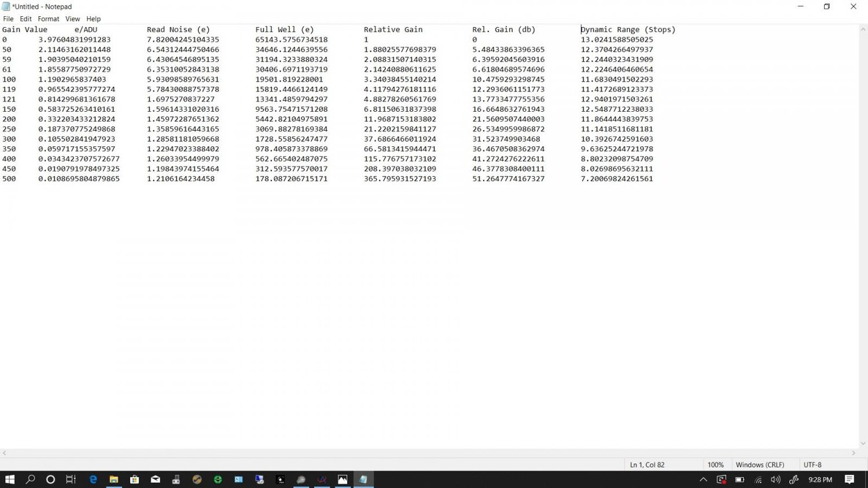Open the Edit menu
868x488 pixels.
[26, 19]
